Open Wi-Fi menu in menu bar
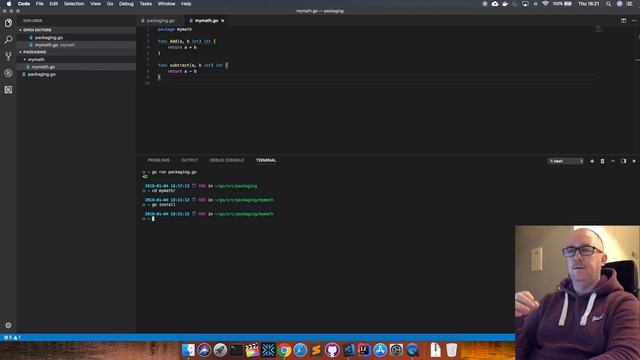The image size is (640, 360). click(545, 4)
